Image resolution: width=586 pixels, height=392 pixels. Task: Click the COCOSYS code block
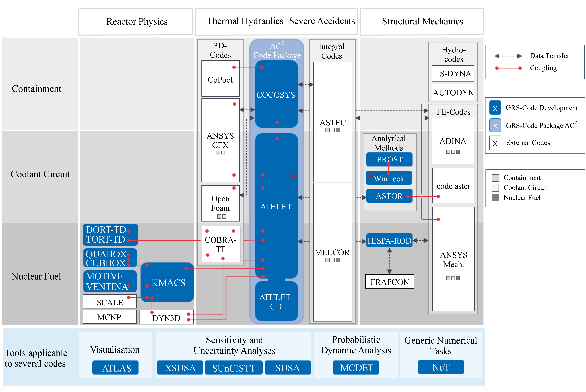coord(276,95)
